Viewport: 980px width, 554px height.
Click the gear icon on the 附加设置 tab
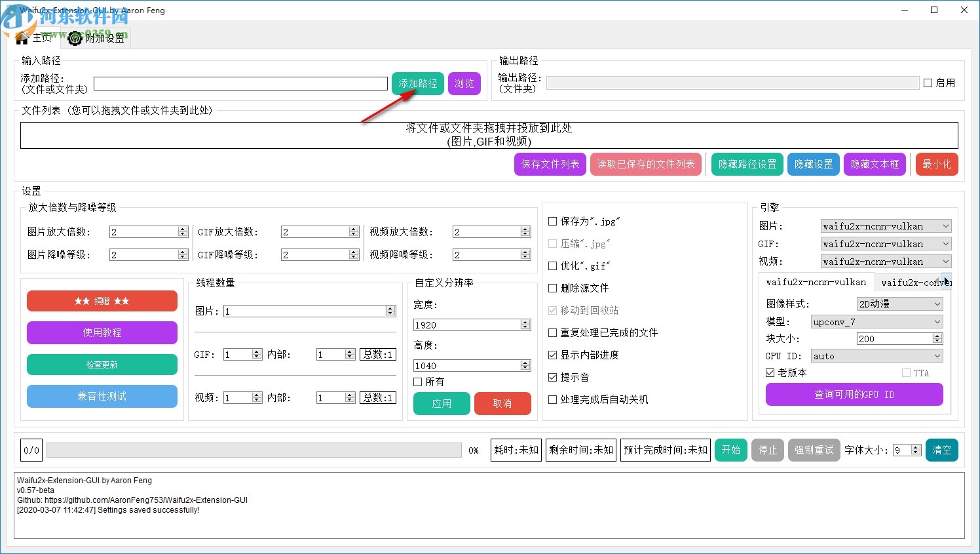[x=74, y=38]
